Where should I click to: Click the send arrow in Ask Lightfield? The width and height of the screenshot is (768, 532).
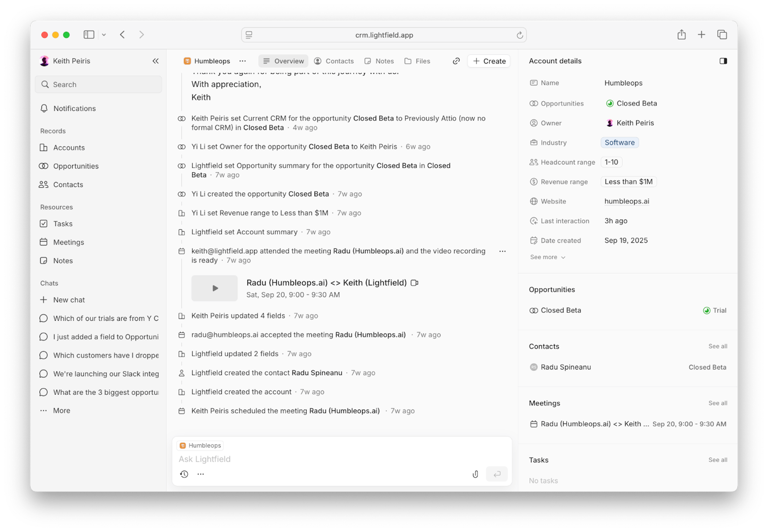point(497,474)
